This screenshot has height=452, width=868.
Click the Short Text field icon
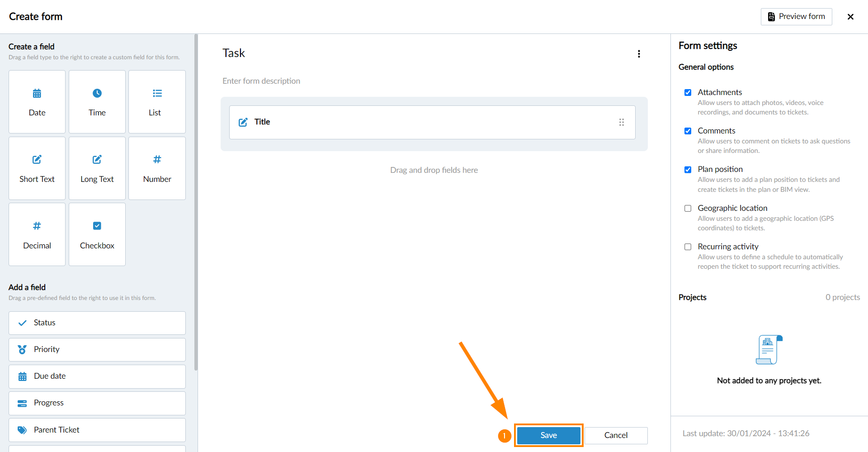click(37, 160)
